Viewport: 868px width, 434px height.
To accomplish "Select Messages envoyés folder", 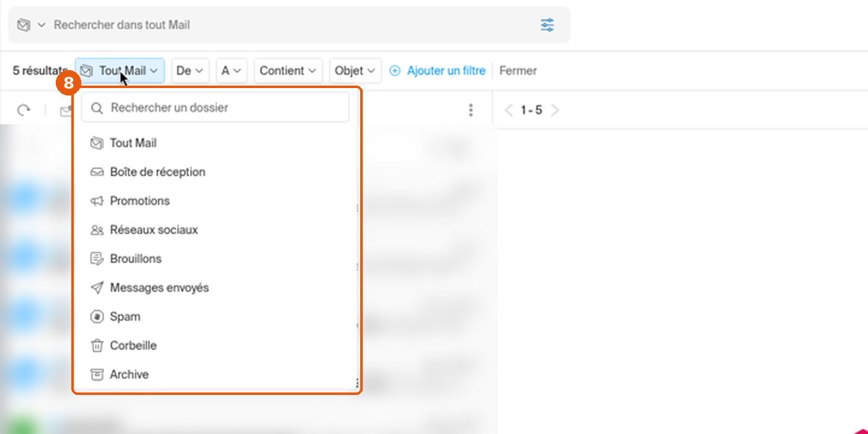I will (215, 288).
